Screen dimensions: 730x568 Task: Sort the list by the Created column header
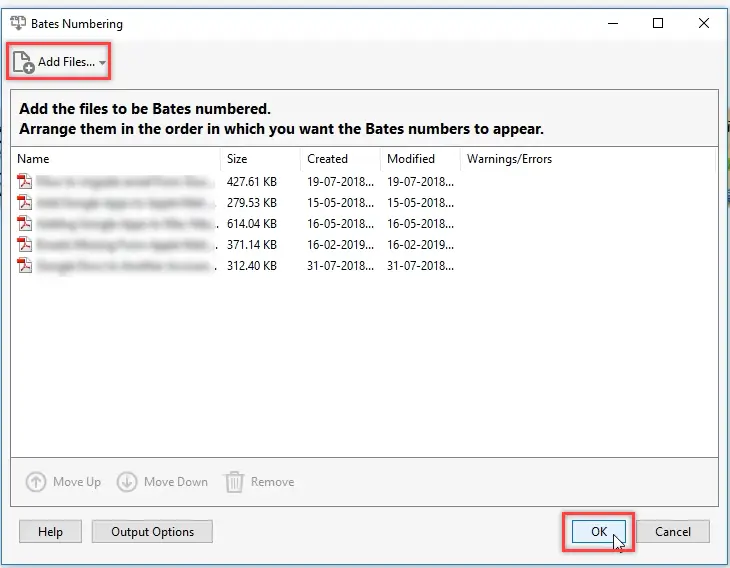tap(341, 159)
